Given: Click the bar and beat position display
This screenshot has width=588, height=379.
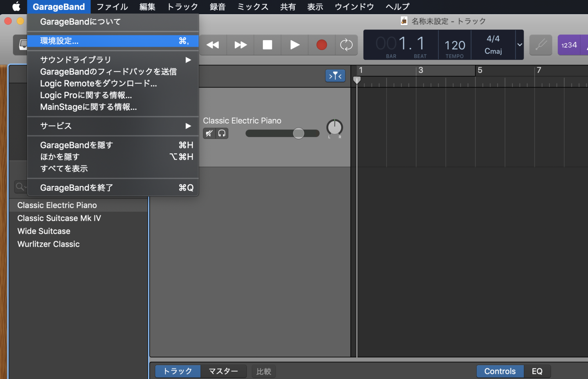Looking at the screenshot, I should pyautogui.click(x=401, y=44).
